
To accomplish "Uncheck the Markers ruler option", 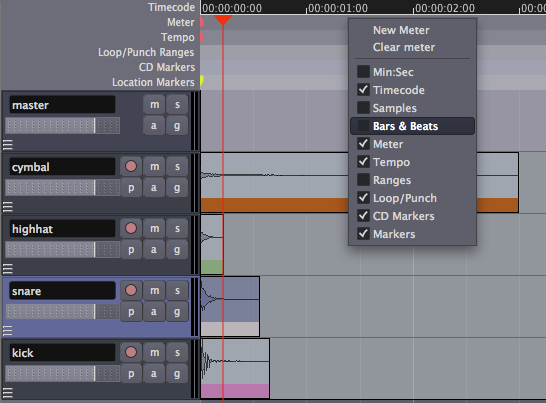I will 363,234.
